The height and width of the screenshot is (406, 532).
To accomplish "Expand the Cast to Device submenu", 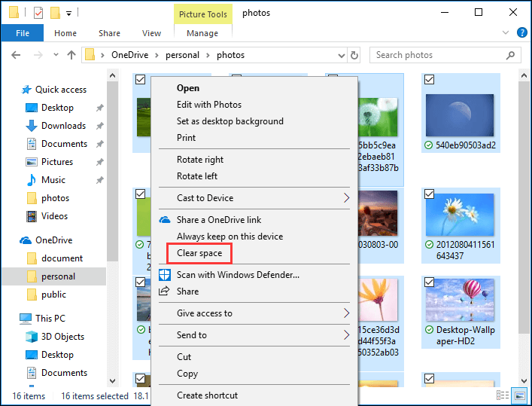I will point(254,198).
